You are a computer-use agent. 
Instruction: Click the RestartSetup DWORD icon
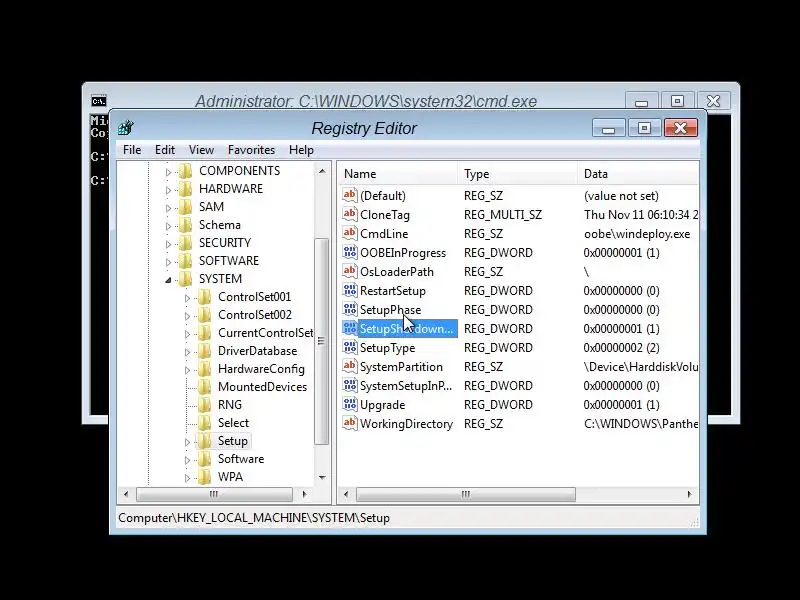[x=349, y=290]
